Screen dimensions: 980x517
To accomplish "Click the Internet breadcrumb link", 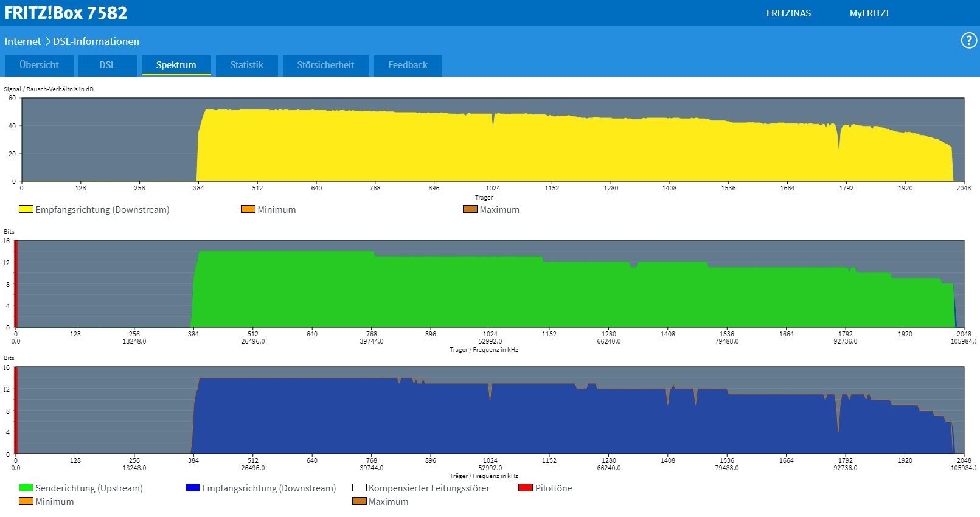I will 23,41.
